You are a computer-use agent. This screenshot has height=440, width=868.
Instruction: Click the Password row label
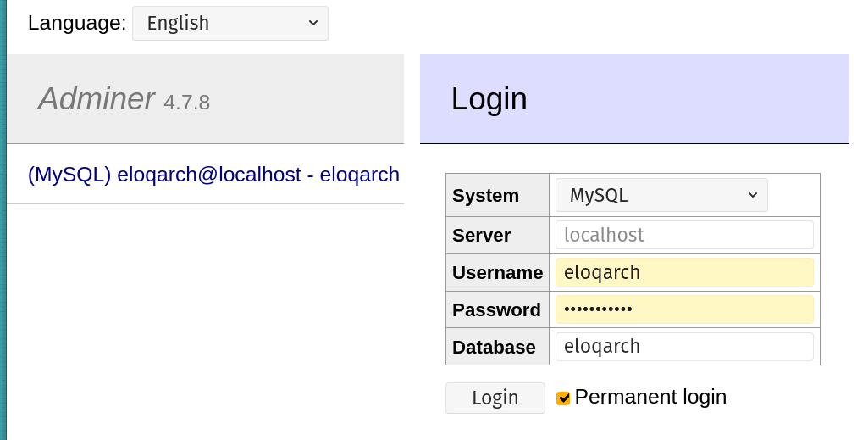[x=498, y=309]
